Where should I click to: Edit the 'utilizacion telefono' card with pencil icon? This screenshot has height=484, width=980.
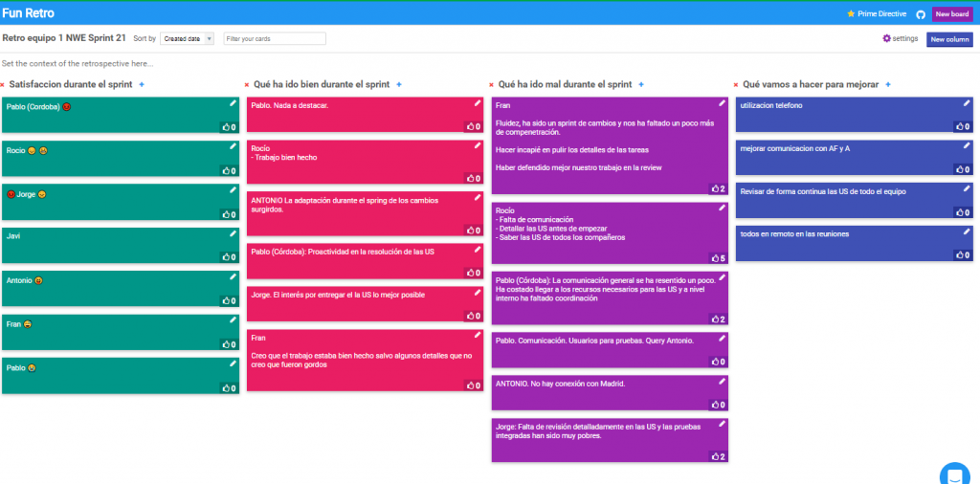[967, 102]
